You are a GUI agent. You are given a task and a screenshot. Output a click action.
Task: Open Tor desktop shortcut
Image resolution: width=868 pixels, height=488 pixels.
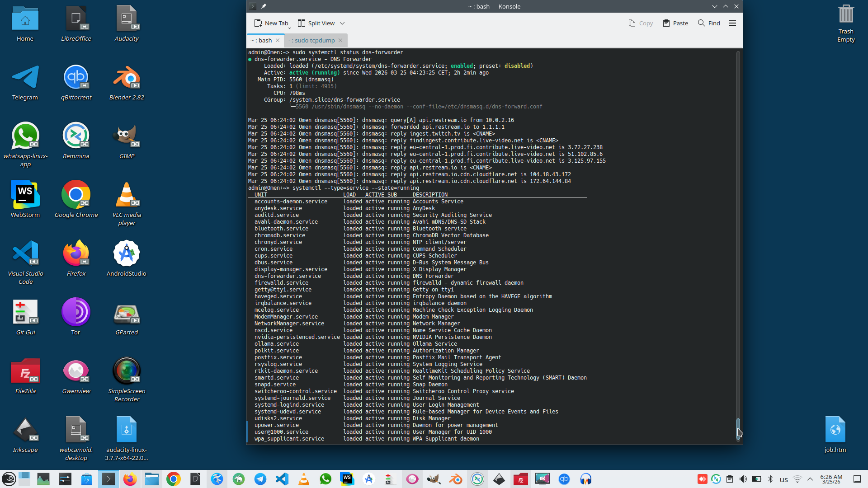pyautogui.click(x=75, y=316)
